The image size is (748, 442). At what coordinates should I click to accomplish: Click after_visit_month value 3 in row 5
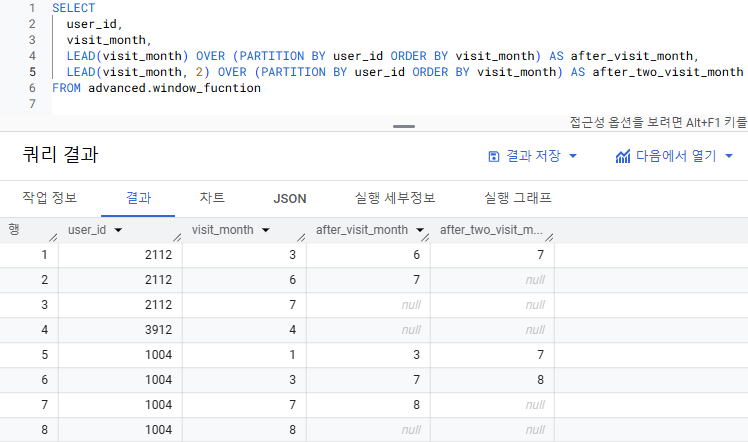click(x=416, y=355)
